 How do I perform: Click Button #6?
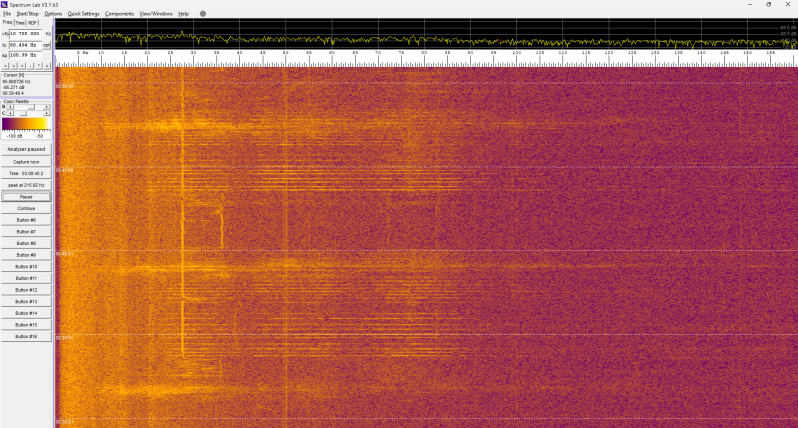click(26, 220)
